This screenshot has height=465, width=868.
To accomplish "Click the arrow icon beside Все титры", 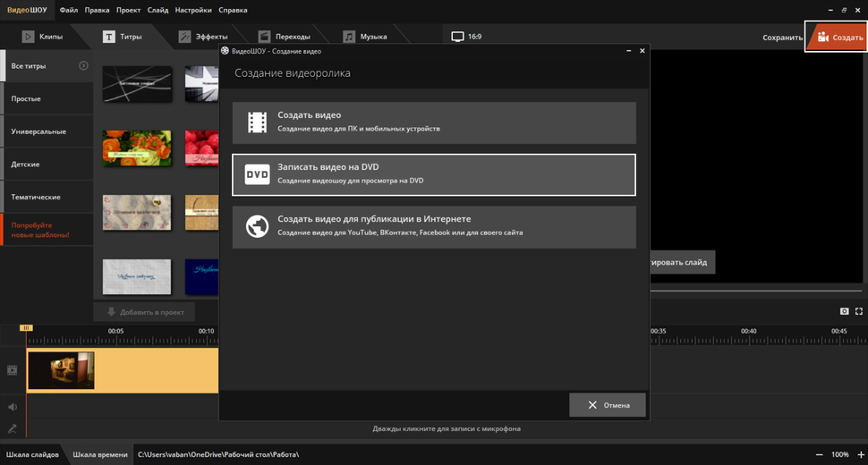I will tap(83, 66).
